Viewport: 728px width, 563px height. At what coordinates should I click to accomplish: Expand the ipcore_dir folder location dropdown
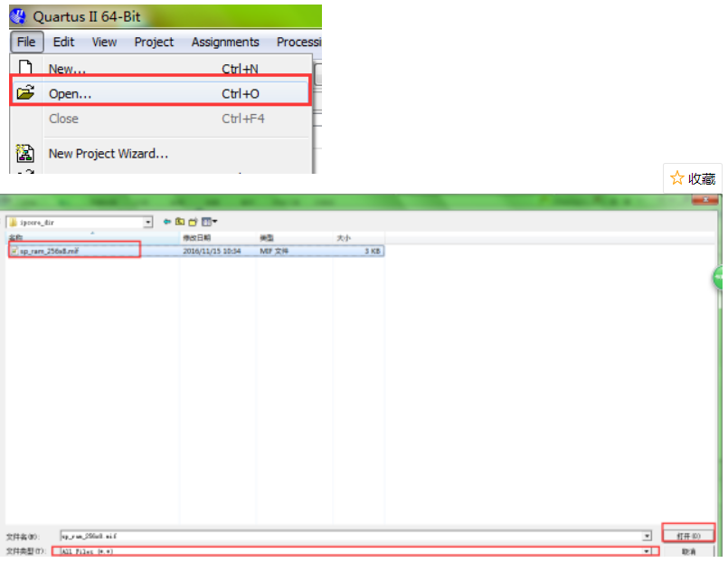[x=148, y=222]
